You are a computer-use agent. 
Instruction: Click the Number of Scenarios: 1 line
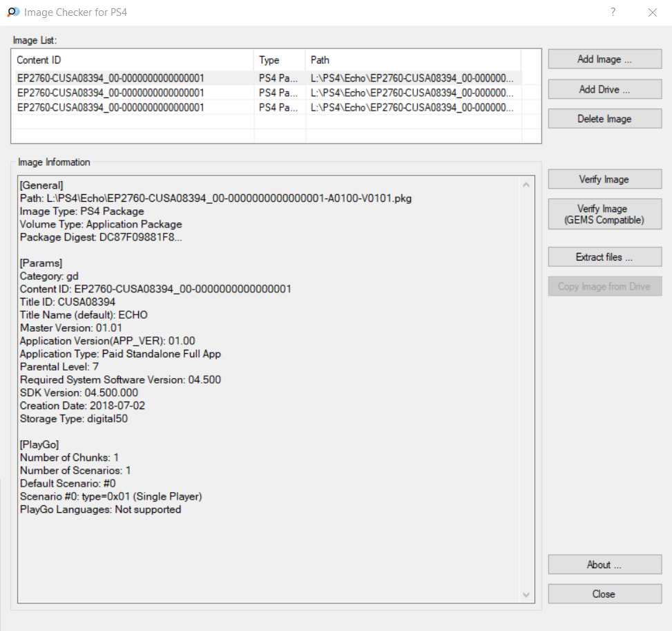[x=75, y=471]
